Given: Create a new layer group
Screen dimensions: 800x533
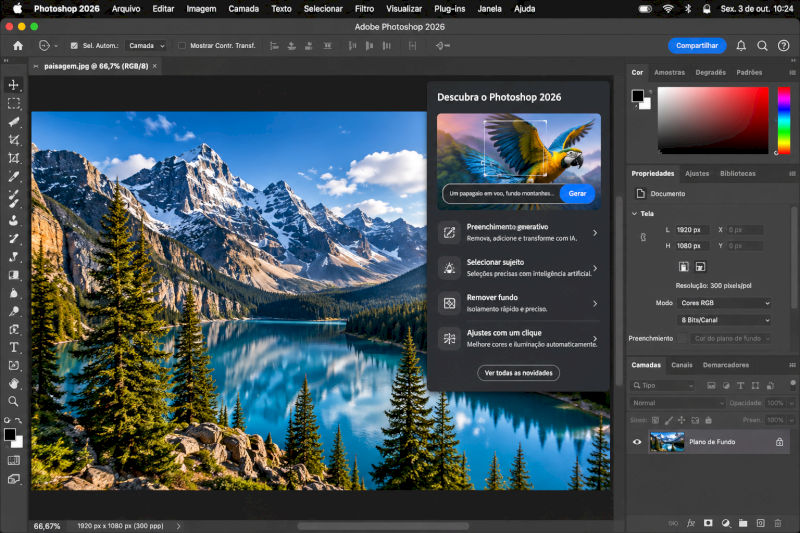Looking at the screenshot, I should pyautogui.click(x=743, y=523).
